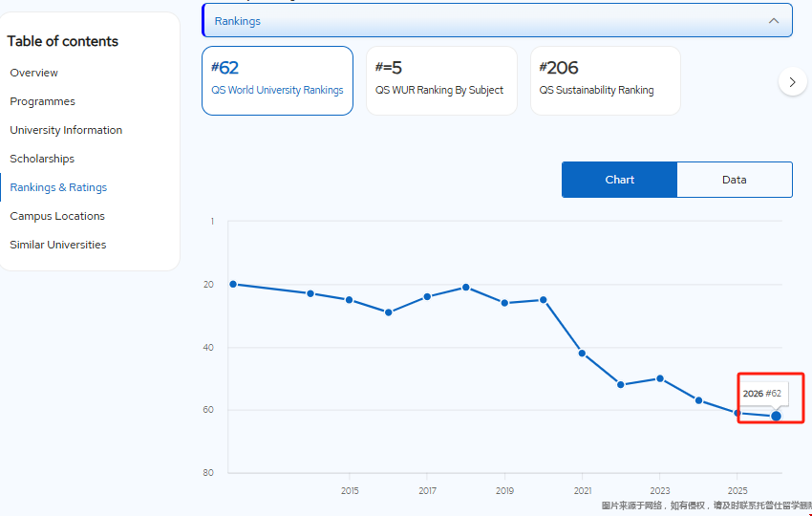Open the Rankings dropdown header
The width and height of the screenshot is (812, 516).
(x=478, y=20)
